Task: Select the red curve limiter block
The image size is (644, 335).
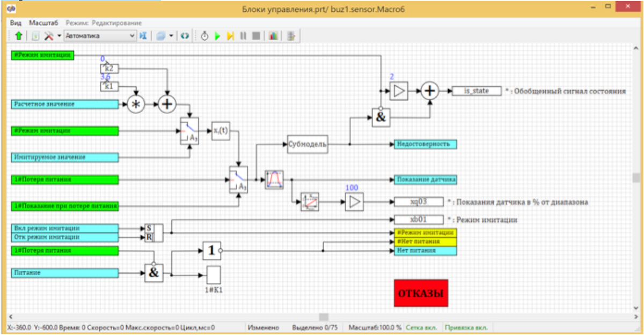Action: point(274,180)
